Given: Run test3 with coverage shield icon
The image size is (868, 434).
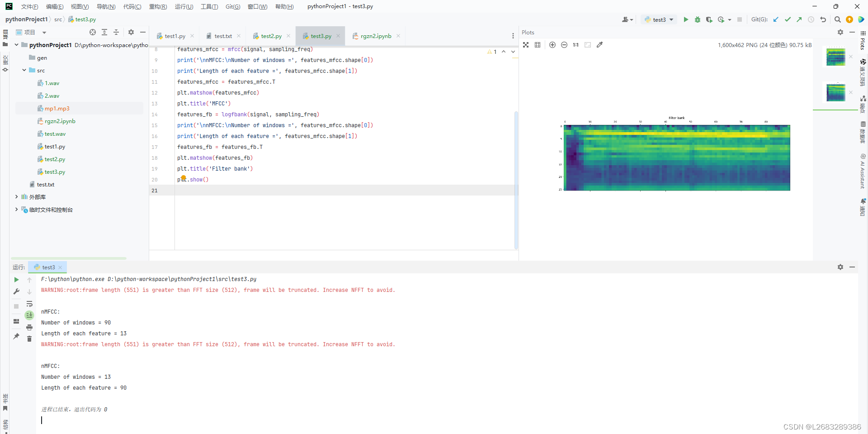Looking at the screenshot, I should (x=709, y=19).
